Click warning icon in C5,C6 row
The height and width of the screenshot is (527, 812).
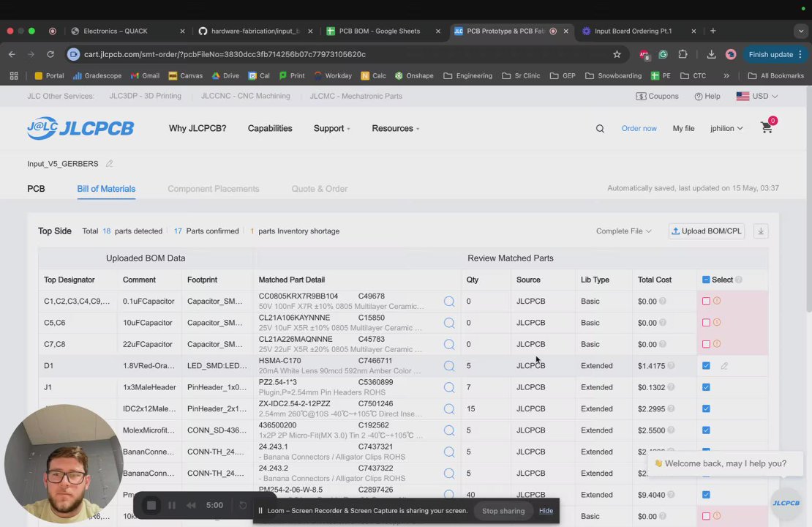point(717,322)
